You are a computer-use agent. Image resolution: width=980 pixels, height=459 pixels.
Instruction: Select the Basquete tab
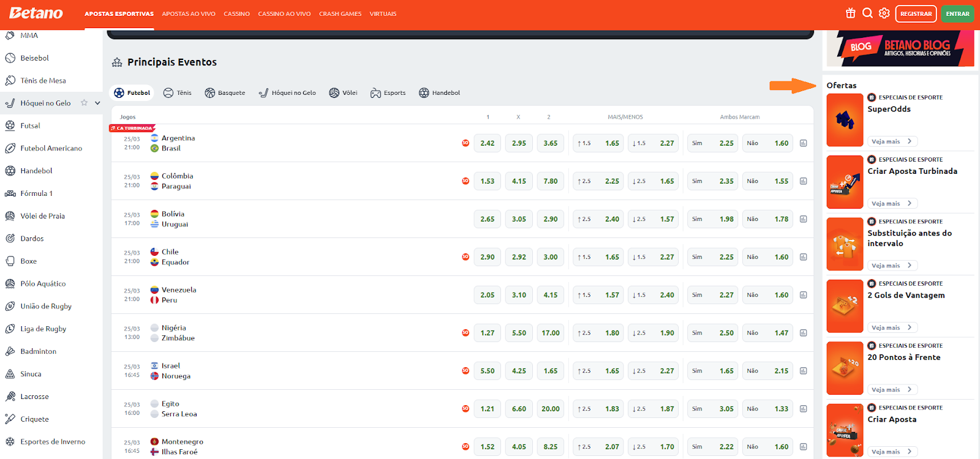pyautogui.click(x=225, y=93)
